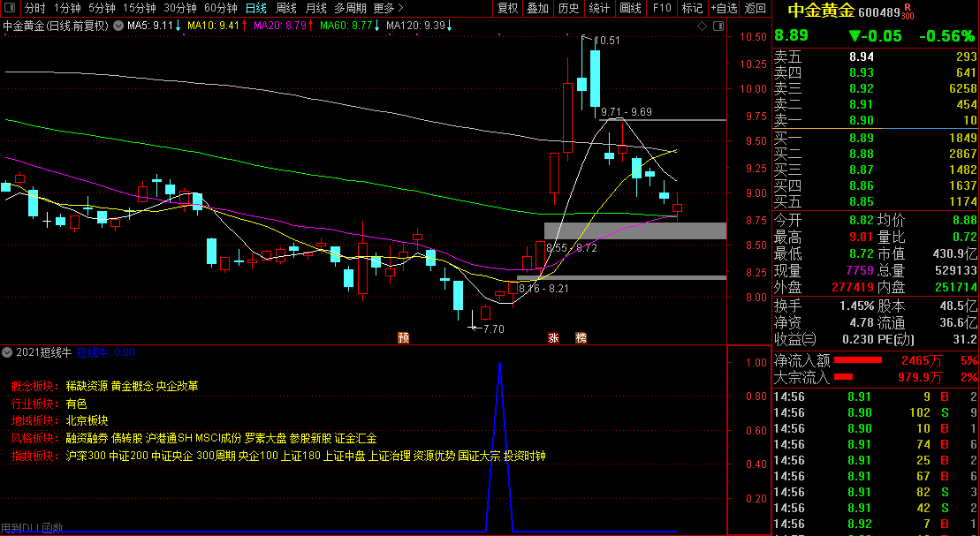Click 沪深300 index sector link

[86, 456]
